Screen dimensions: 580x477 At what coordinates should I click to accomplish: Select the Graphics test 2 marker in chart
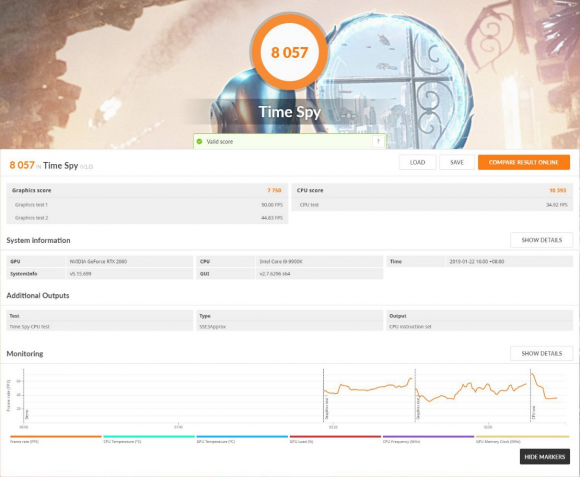click(x=418, y=408)
